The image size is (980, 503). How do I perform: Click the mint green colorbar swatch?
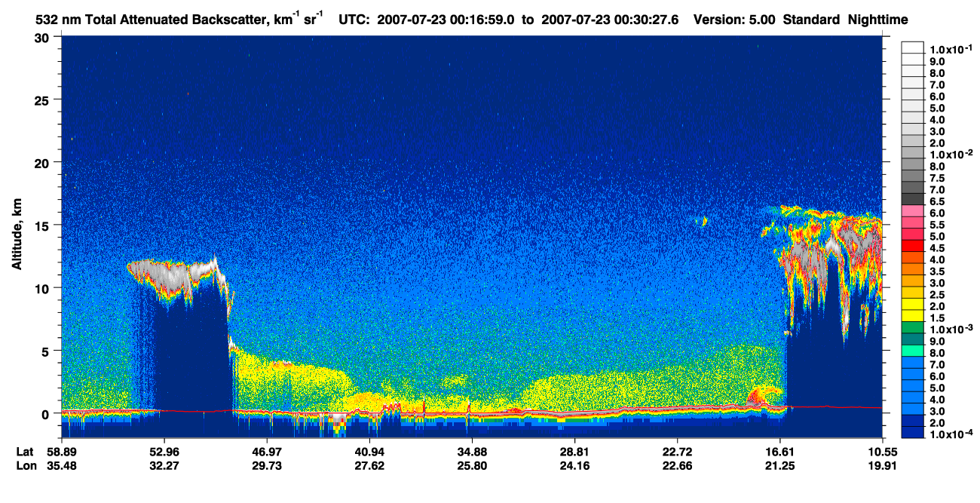pyautogui.click(x=913, y=350)
